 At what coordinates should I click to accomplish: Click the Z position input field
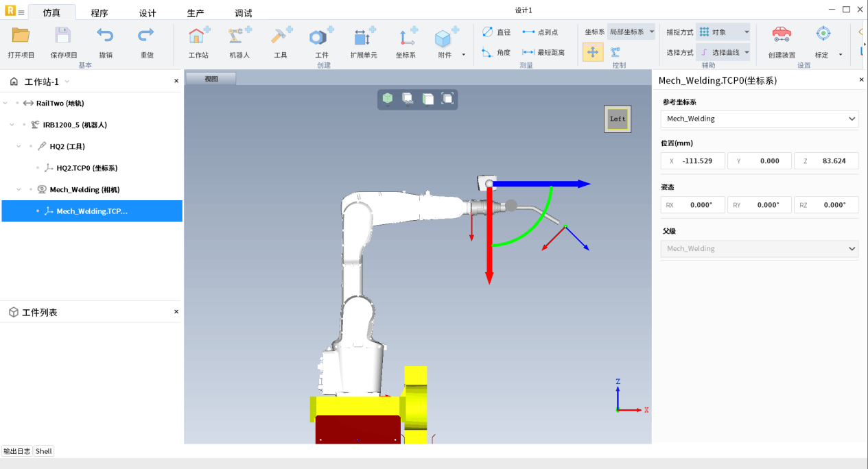[x=826, y=161]
